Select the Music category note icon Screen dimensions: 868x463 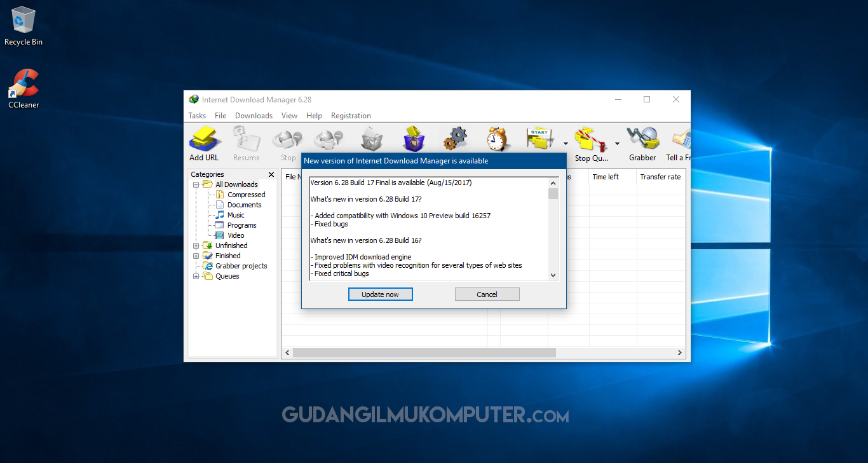coord(220,215)
